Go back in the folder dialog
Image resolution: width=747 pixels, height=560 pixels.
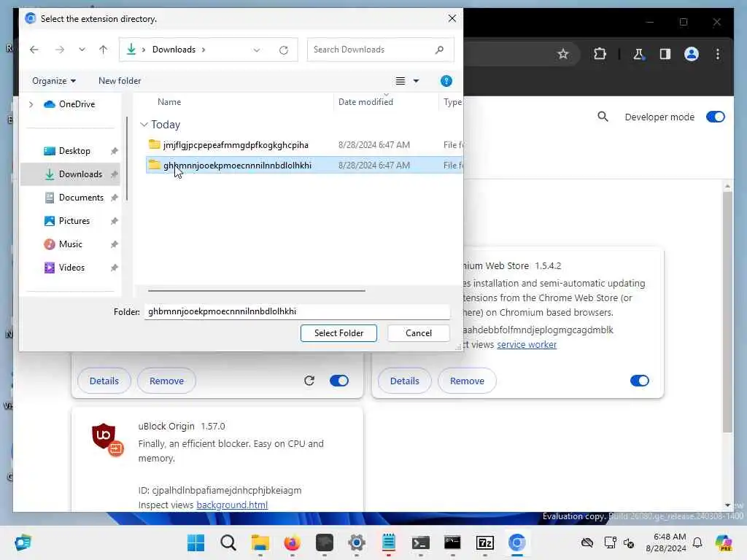34,50
